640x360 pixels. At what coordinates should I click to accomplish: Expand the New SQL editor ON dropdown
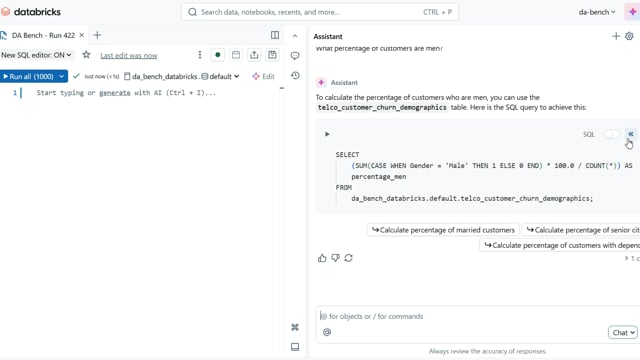click(36, 55)
